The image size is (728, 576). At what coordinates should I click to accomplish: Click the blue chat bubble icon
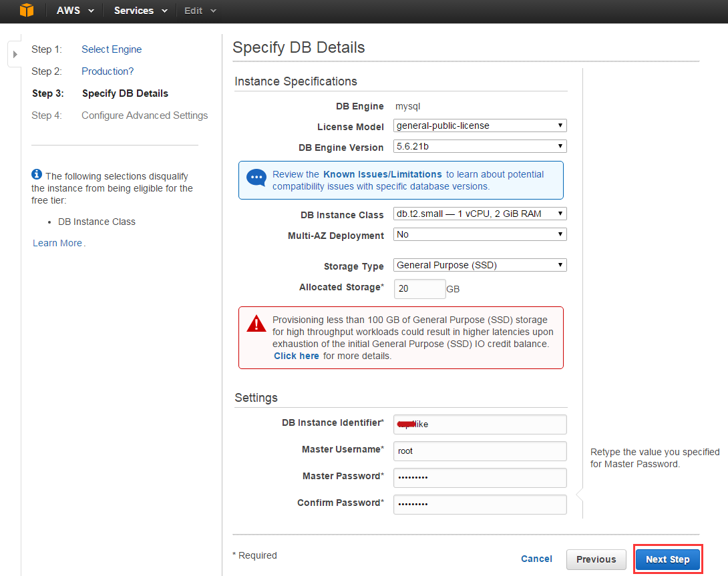pyautogui.click(x=256, y=178)
